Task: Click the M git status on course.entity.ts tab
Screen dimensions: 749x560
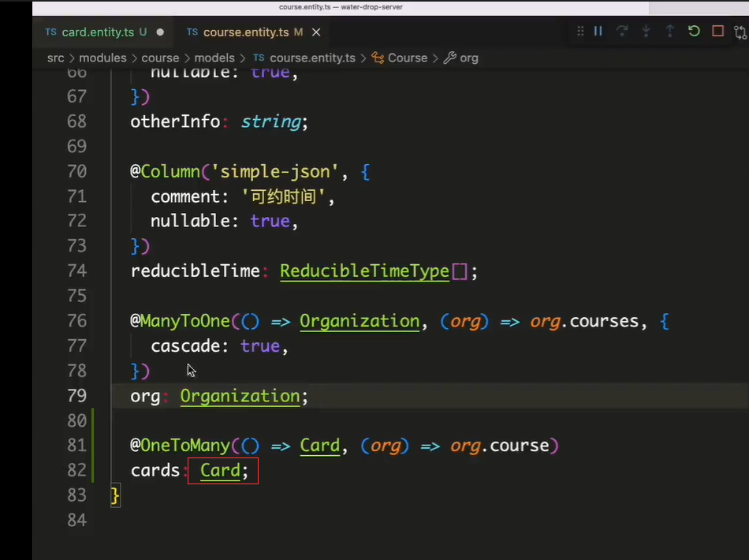Action: tap(298, 32)
